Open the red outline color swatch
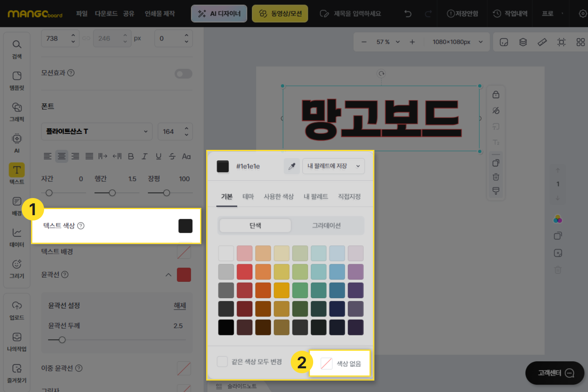This screenshot has height=392, width=588. click(x=184, y=275)
